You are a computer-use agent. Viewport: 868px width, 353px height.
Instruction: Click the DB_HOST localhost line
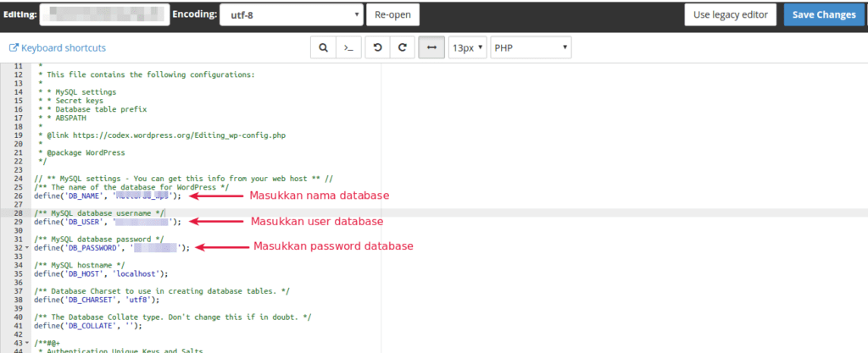click(101, 274)
